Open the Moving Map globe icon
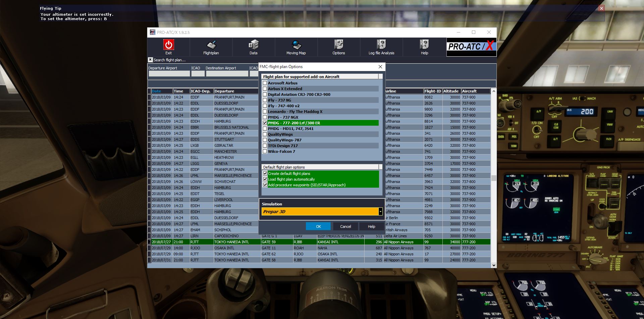The height and width of the screenshot is (319, 644). click(x=296, y=45)
